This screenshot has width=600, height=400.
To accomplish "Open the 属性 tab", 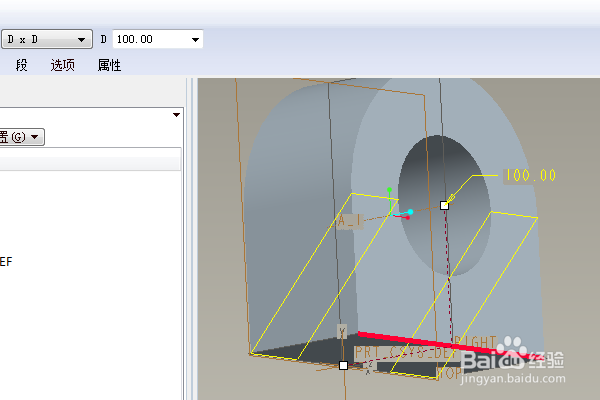I will click(109, 65).
